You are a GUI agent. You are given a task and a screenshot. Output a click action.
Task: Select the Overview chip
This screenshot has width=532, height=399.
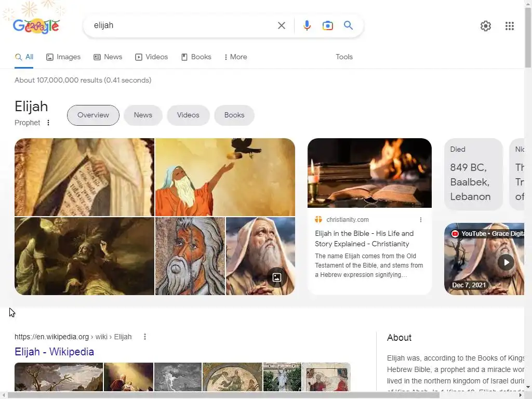[x=93, y=115]
